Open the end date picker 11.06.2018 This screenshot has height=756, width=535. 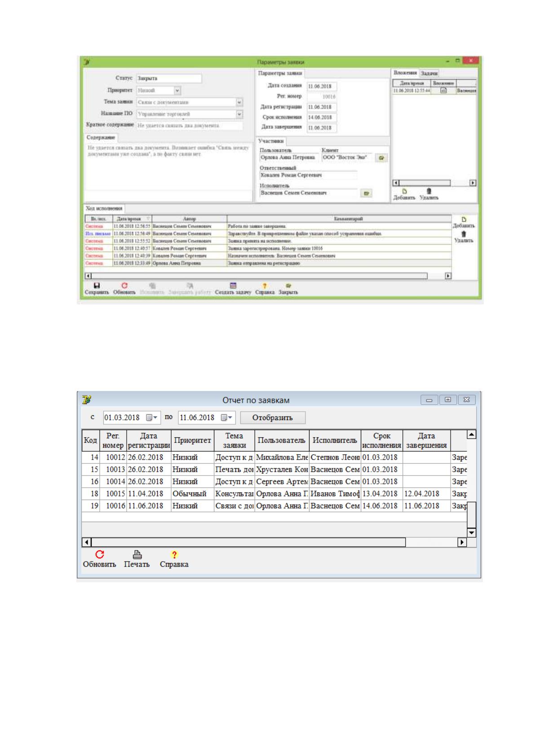(227, 418)
